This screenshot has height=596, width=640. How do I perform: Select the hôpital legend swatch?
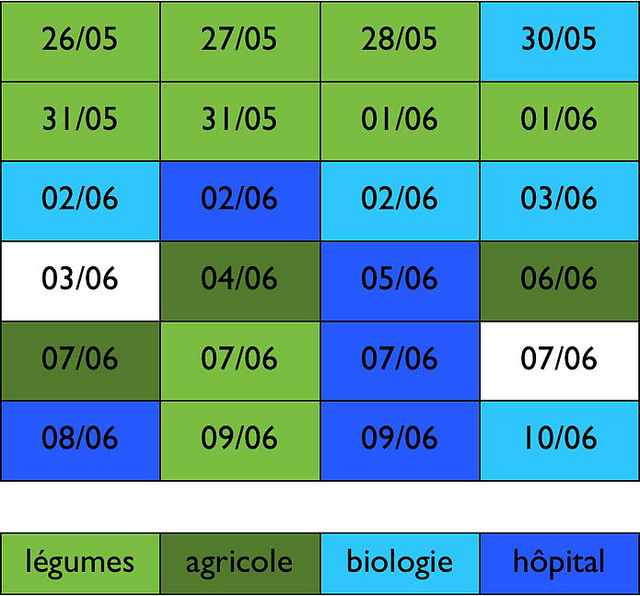(x=559, y=562)
